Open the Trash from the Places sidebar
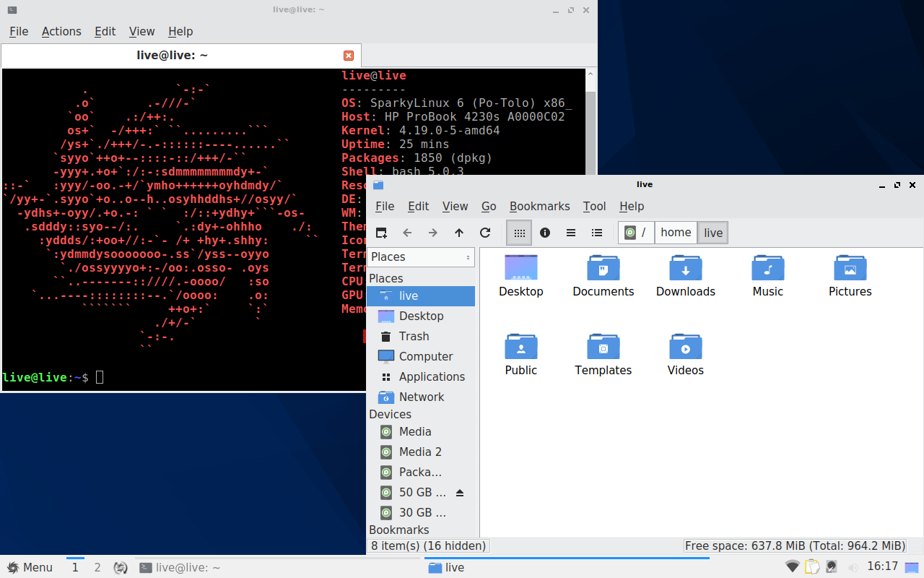This screenshot has height=578, width=924. [412, 336]
